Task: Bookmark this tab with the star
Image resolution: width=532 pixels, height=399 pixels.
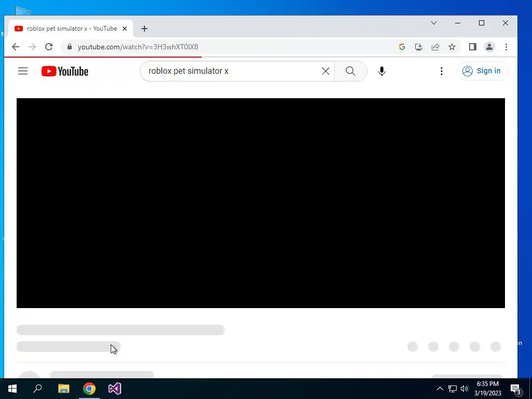Action: (452, 47)
